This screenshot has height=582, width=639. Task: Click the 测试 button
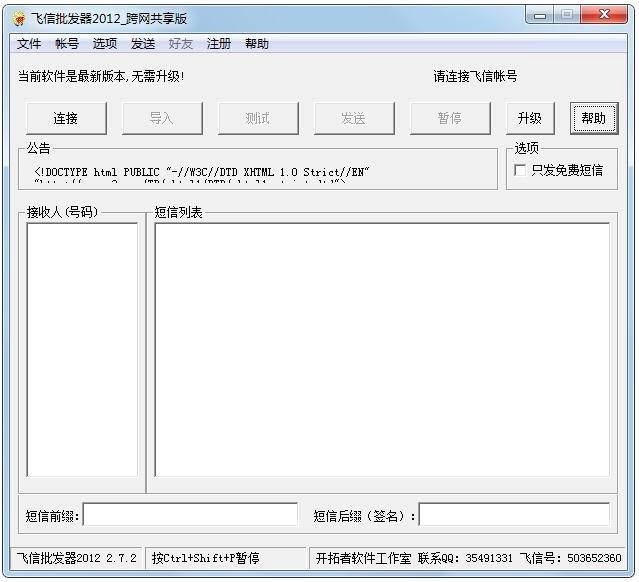(x=258, y=118)
